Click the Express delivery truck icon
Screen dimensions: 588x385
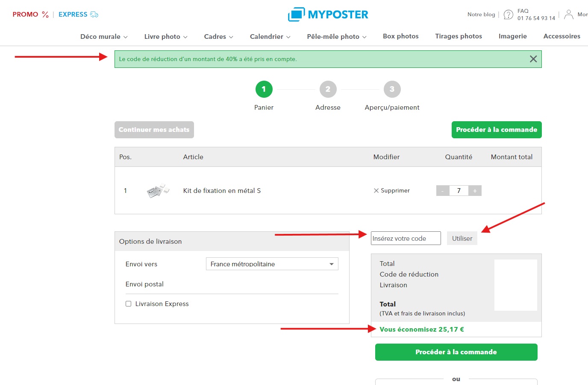tap(94, 15)
